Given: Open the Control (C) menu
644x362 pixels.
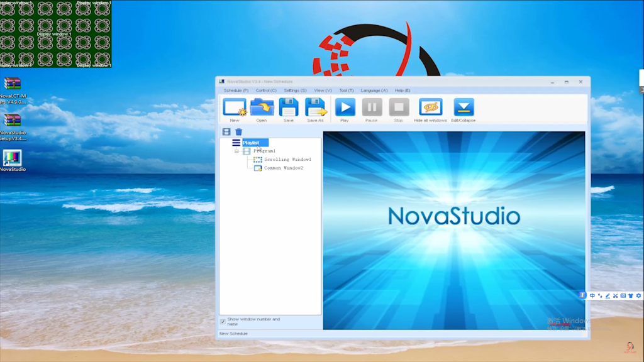Looking at the screenshot, I should point(266,90).
